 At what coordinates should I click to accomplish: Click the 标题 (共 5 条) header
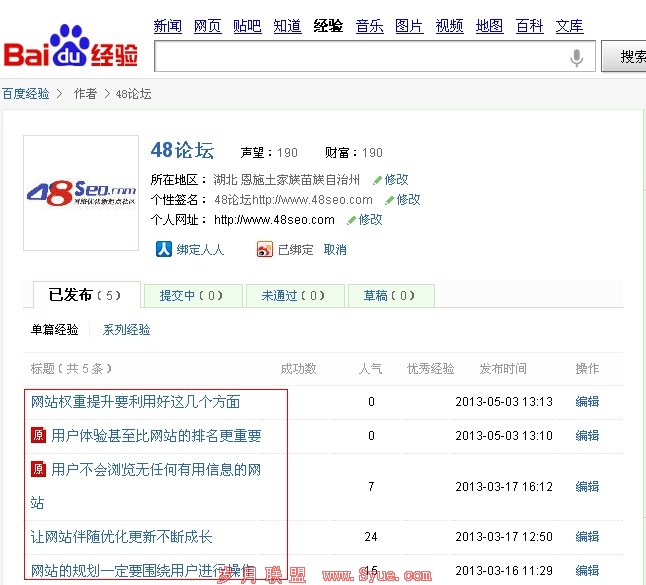pyautogui.click(x=71, y=368)
